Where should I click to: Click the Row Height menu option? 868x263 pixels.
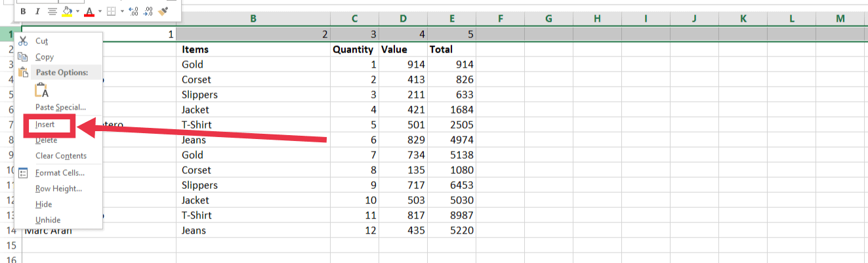[x=58, y=188]
